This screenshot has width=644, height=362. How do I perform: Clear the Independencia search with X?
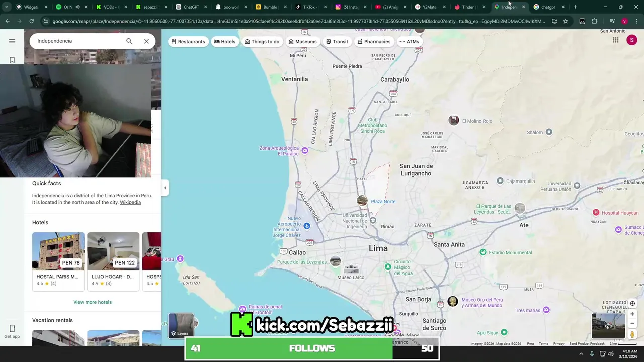click(146, 41)
